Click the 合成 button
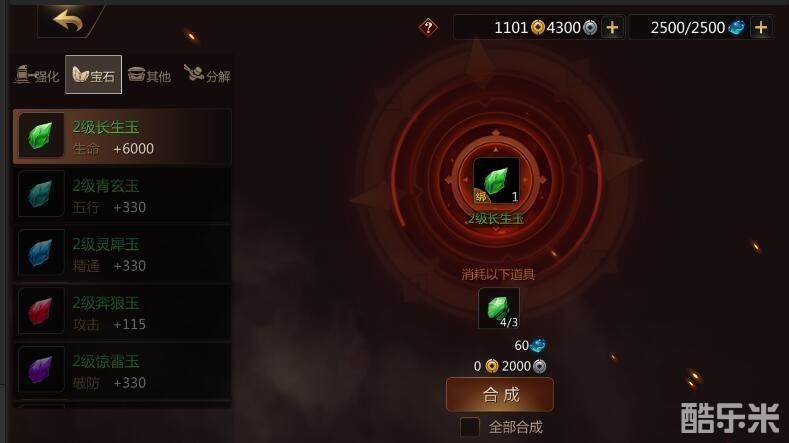Viewport: 789px width, 443px height. (500, 395)
